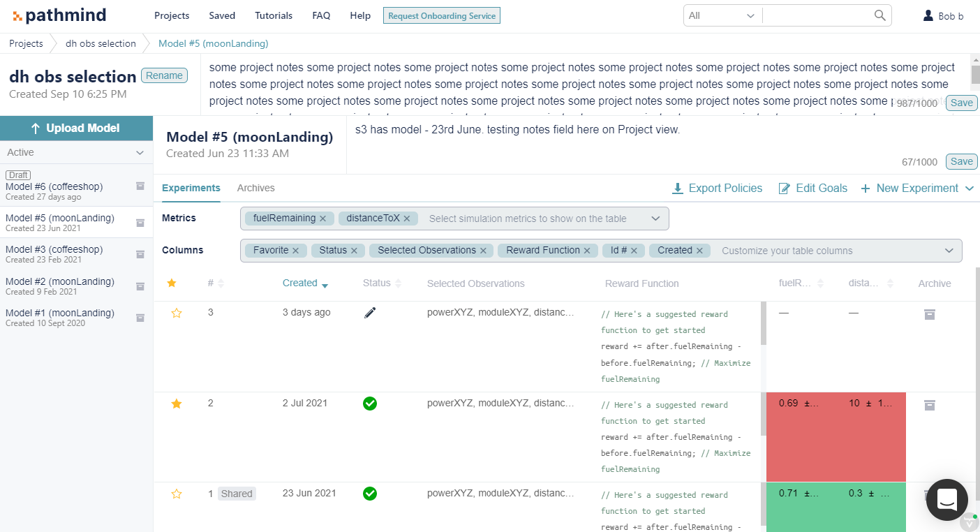Archive experiment 3
The height and width of the screenshot is (532, 980).
tap(929, 314)
